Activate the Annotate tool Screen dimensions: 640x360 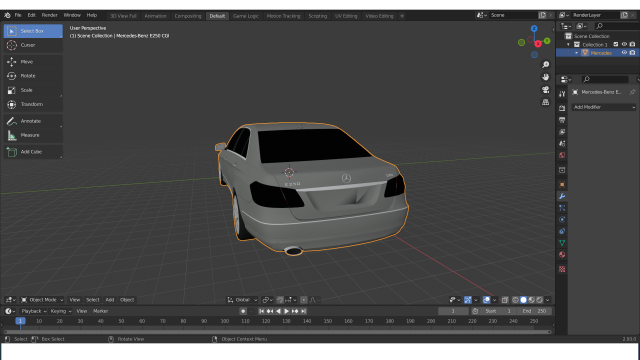[x=33, y=121]
